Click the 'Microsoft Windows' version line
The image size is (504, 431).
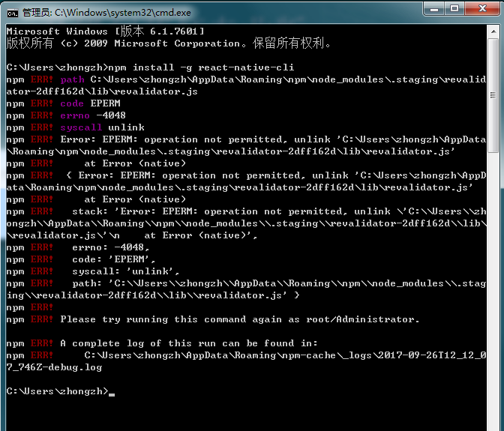(x=105, y=31)
